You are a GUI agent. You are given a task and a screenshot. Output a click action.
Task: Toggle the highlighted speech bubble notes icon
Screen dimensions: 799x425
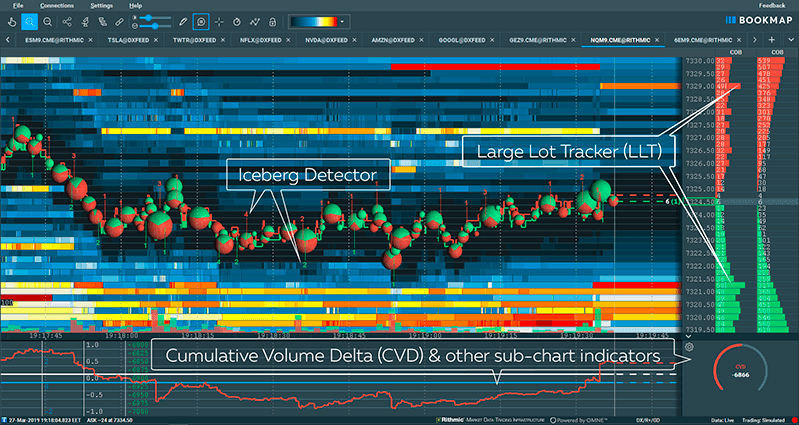pyautogui.click(x=201, y=22)
